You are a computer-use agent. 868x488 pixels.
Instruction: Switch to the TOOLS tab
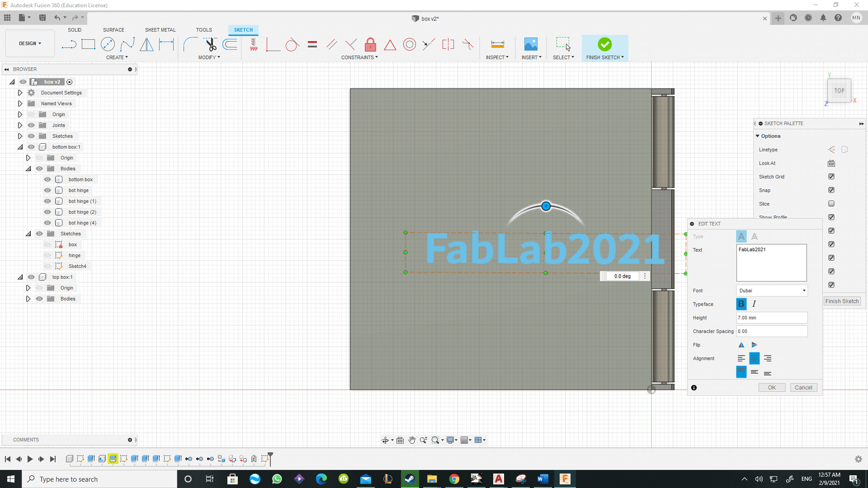[x=204, y=30]
